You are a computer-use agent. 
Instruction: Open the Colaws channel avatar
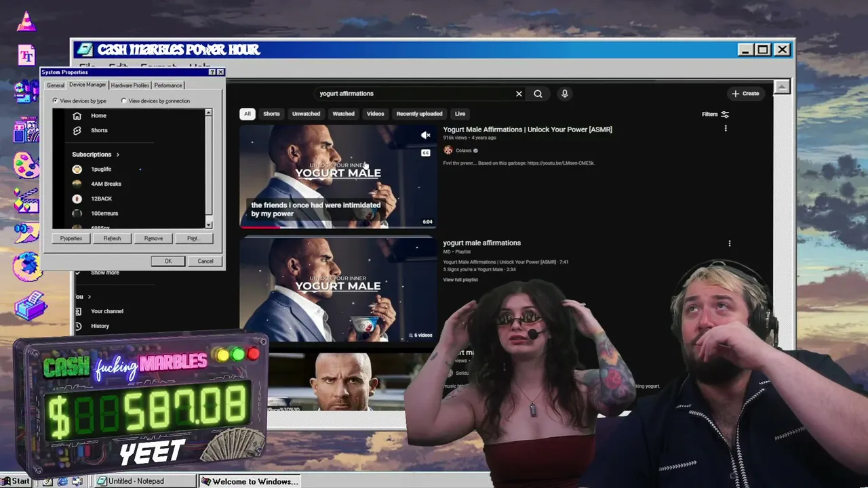[448, 150]
